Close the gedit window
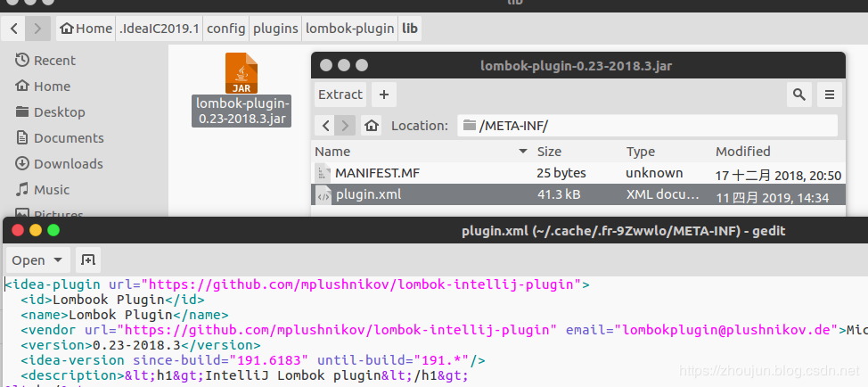 coord(18,230)
